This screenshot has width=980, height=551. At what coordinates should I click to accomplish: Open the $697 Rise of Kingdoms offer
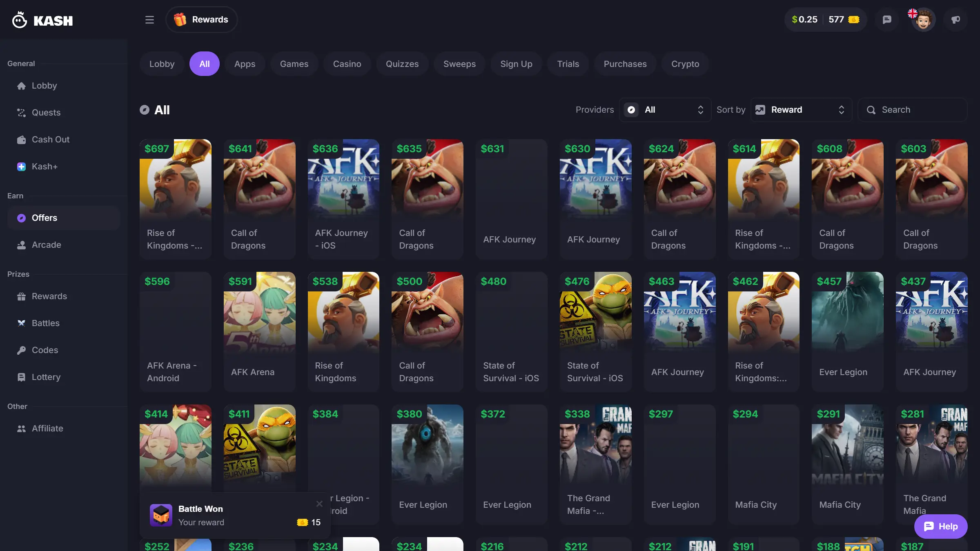coord(176,199)
